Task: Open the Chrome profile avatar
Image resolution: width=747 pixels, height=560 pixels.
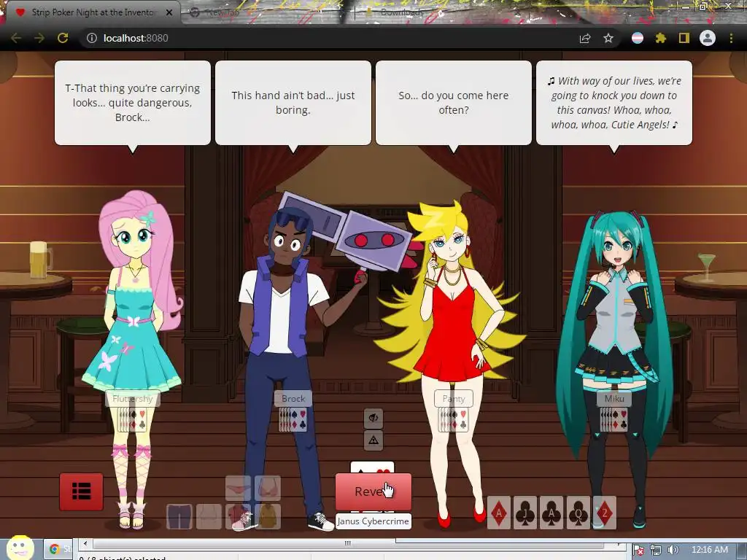Action: tap(708, 38)
